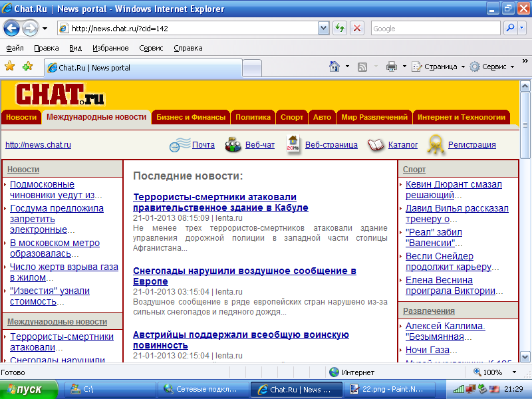The height and width of the screenshot is (399, 532).
Task: Click inside the Google search box
Action: pyautogui.click(x=436, y=29)
